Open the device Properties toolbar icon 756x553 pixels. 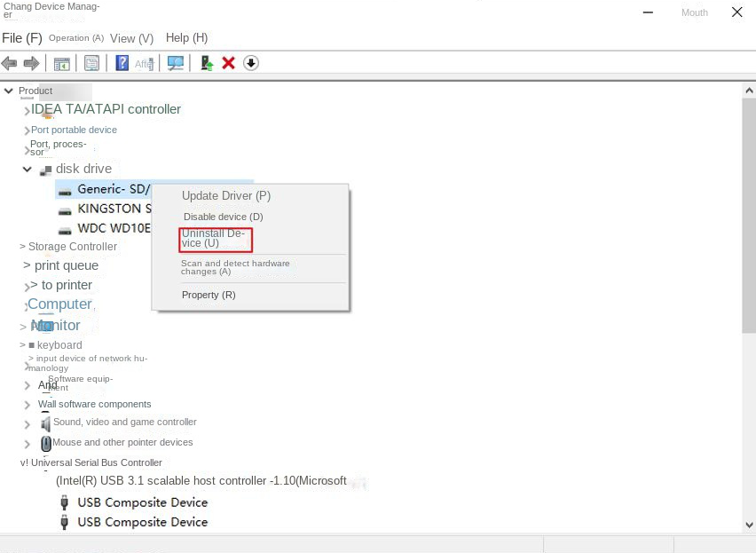click(91, 63)
